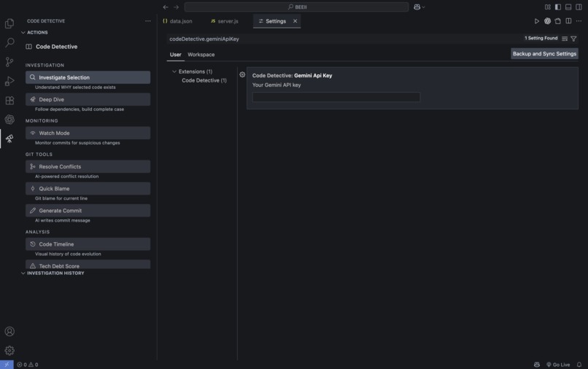
Task: Open Code Detective panel ellipsis menu
Action: coord(148,21)
